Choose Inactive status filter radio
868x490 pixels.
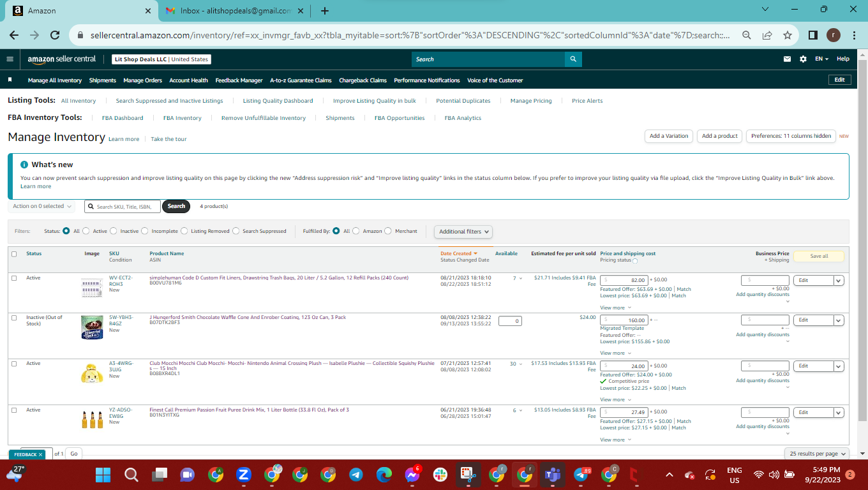click(x=114, y=231)
